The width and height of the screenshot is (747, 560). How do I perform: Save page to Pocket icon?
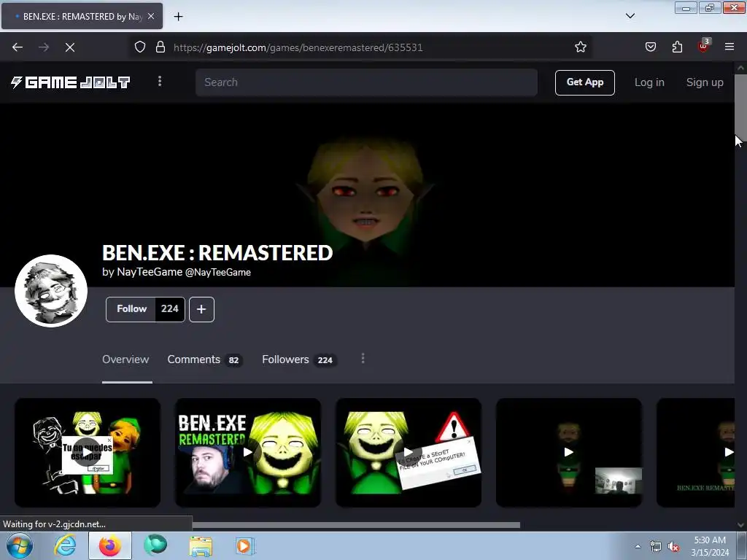650,47
